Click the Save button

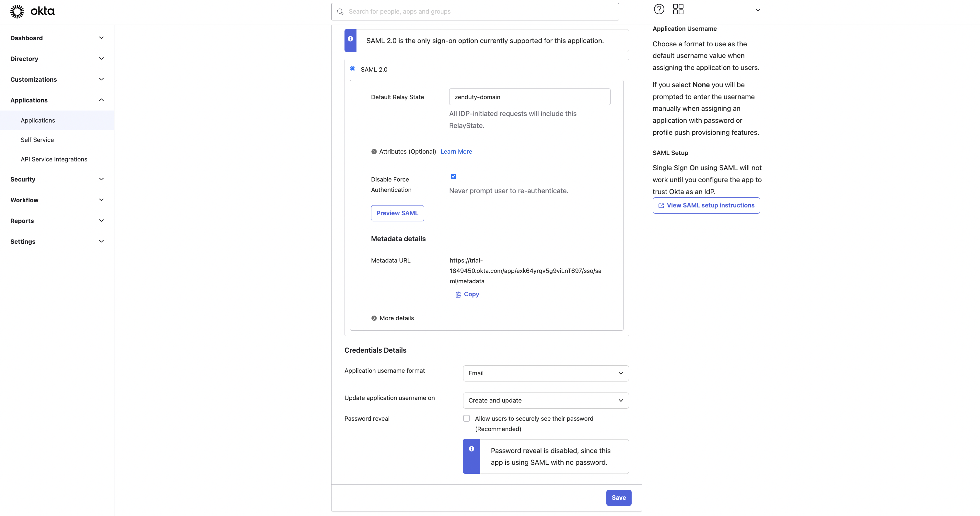(619, 498)
